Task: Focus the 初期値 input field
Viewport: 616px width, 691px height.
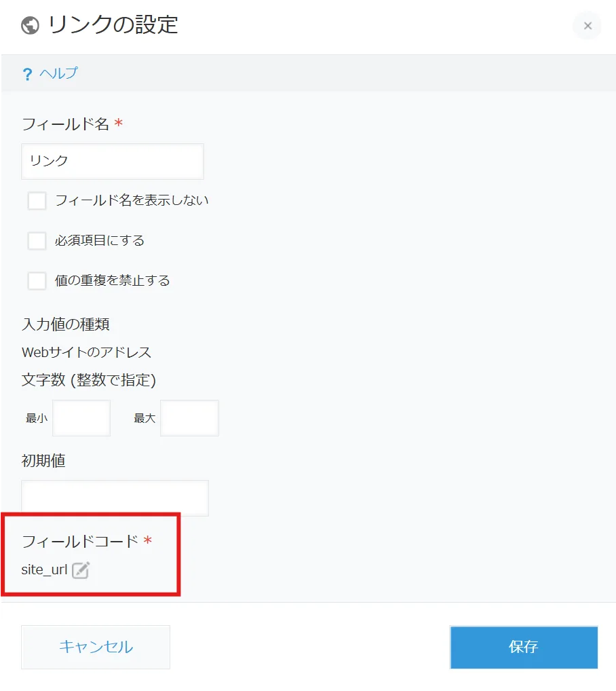Action: tap(115, 498)
